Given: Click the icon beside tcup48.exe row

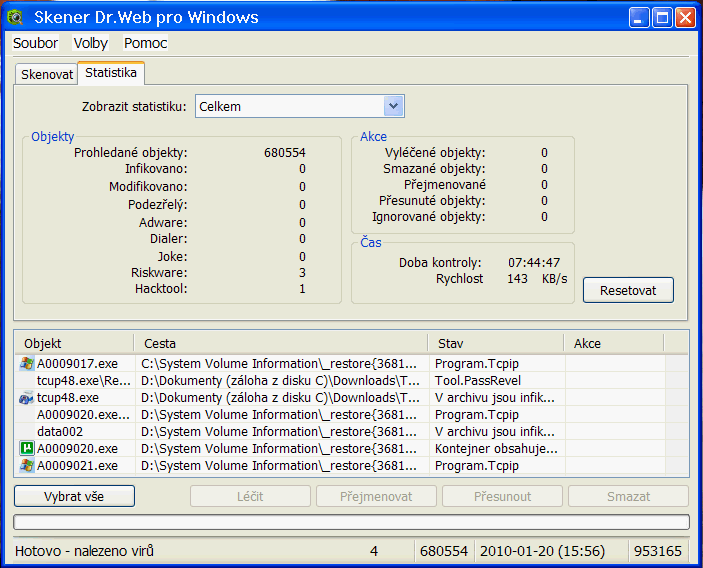Looking at the screenshot, I should 26,398.
